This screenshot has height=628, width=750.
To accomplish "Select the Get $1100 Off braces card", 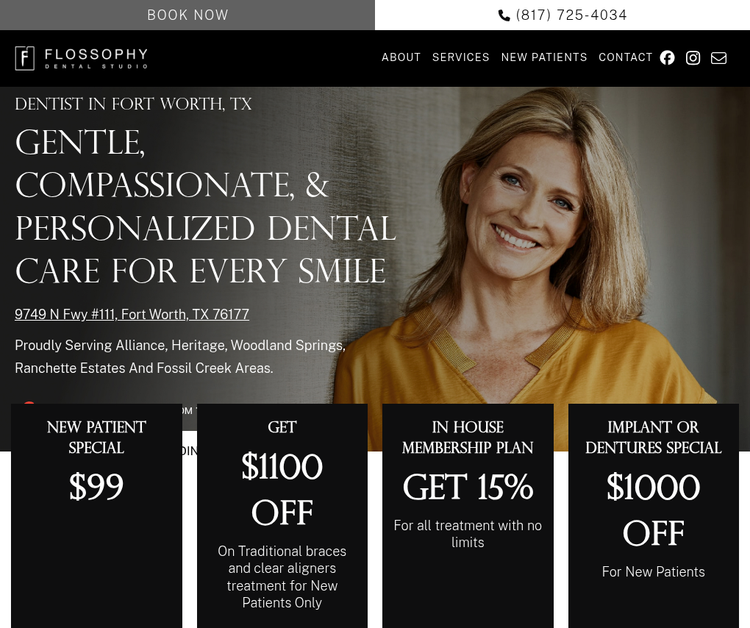I will point(282,516).
